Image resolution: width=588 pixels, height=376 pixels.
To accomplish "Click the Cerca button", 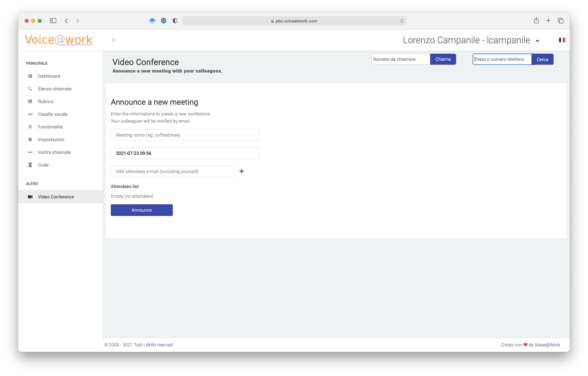I will 543,59.
